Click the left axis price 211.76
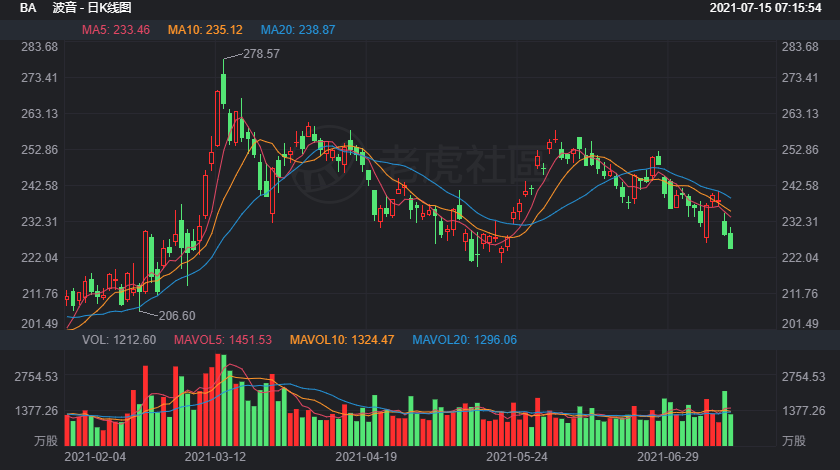 (x=40, y=294)
